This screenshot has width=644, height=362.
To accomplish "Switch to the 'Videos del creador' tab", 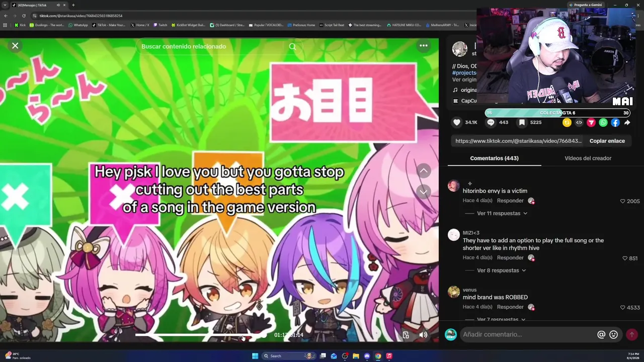I will (x=588, y=158).
